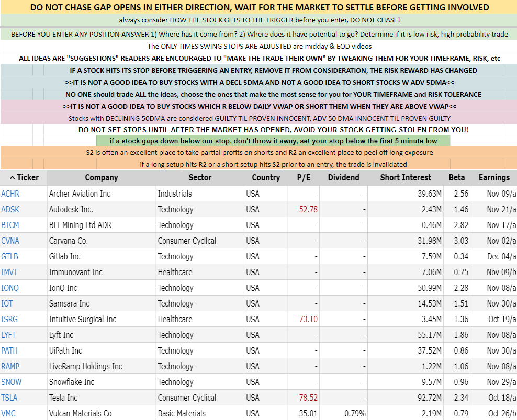
Task: Select the Autodesk Inc. company cell
Action: pyautogui.click(x=102, y=209)
